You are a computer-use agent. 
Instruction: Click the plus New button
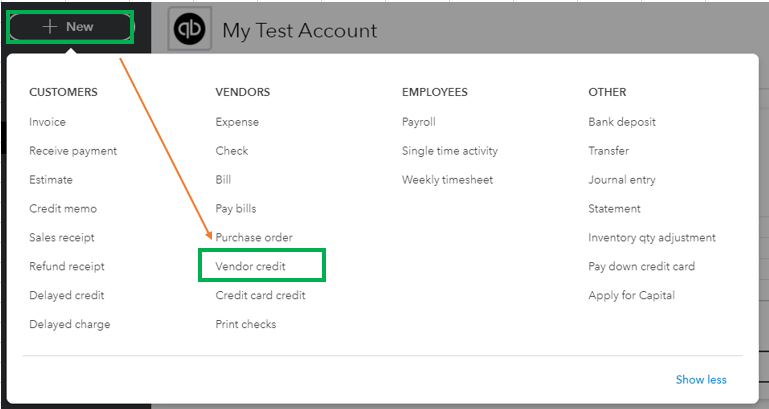pyautogui.click(x=71, y=27)
